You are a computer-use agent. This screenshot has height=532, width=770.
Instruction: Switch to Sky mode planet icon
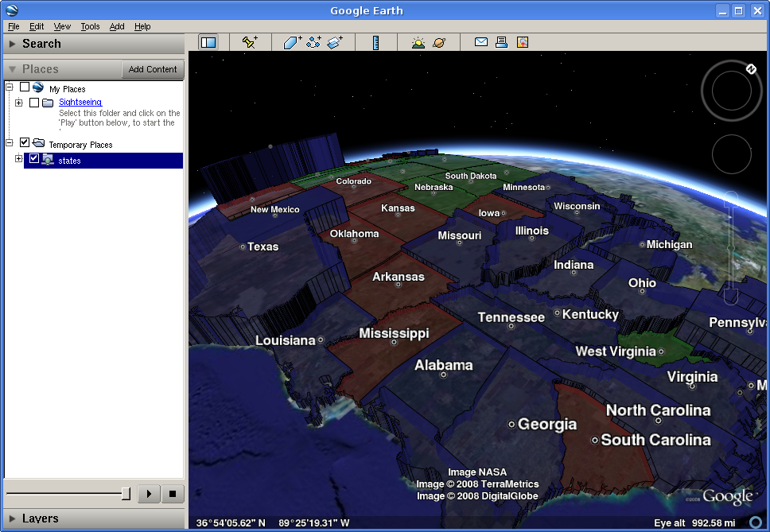click(x=439, y=43)
